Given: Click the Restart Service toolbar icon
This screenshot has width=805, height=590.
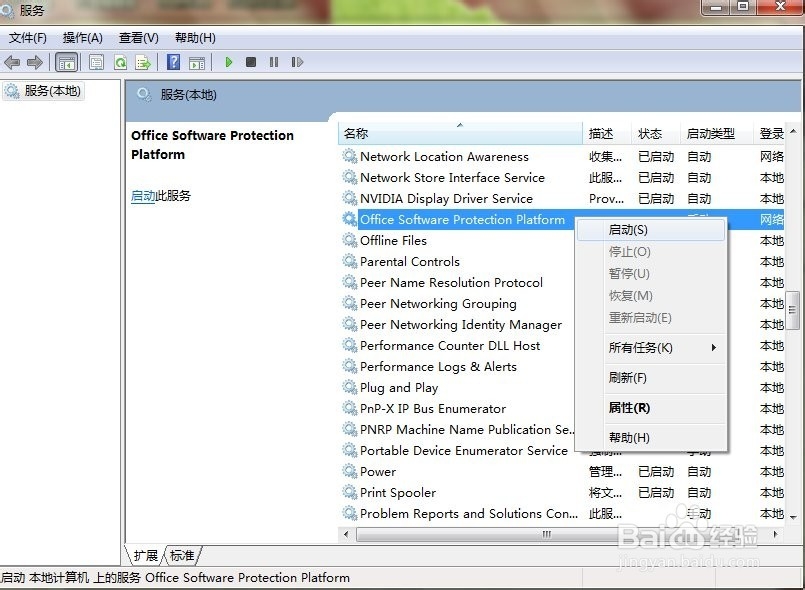Looking at the screenshot, I should click(x=297, y=62).
